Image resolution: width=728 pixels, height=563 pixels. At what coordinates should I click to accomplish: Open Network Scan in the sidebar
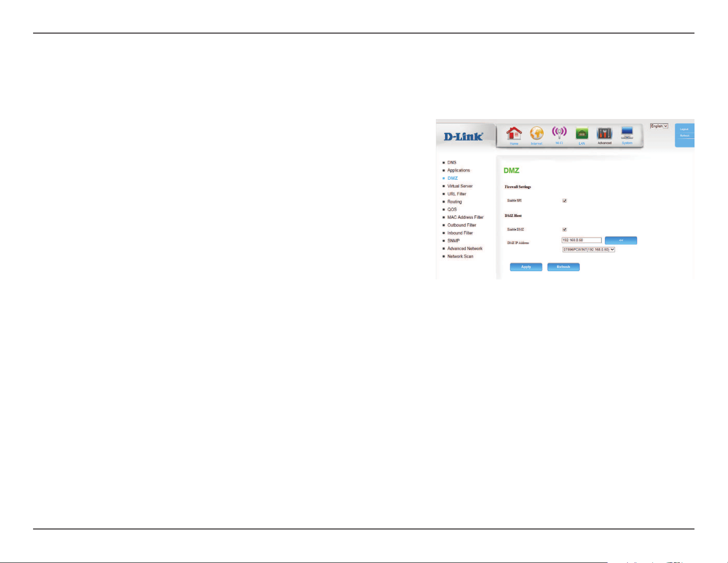pos(460,256)
